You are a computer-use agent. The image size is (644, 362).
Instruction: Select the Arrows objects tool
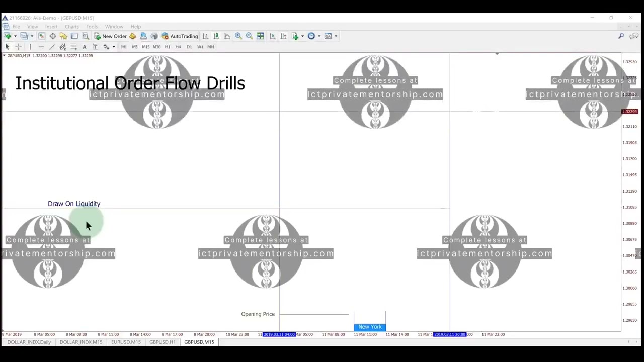click(x=106, y=47)
